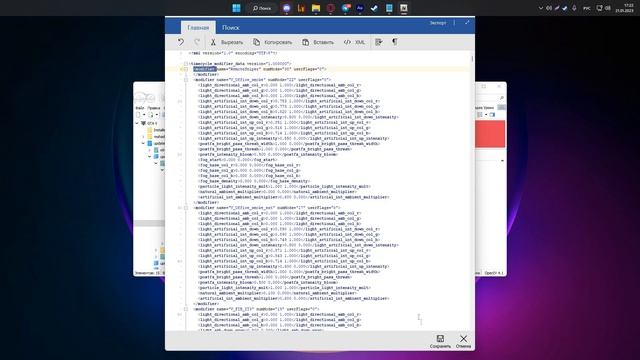Save changes with the Сохранить button

[440, 342]
